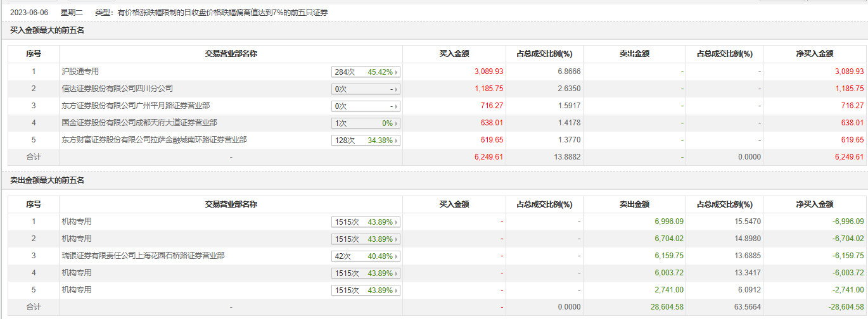This screenshot has height=319, width=868.
Task: Click 净买入金额 header in top table
Action: pyautogui.click(x=814, y=54)
